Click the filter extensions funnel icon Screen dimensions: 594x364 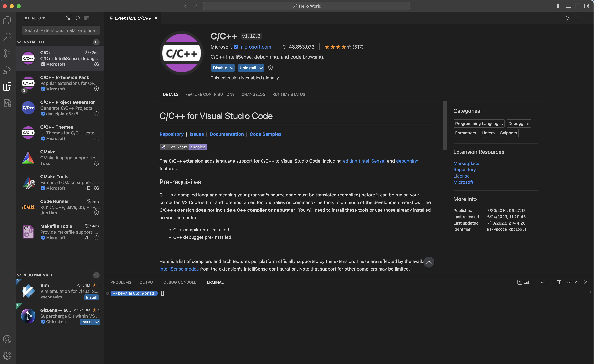pos(69,18)
